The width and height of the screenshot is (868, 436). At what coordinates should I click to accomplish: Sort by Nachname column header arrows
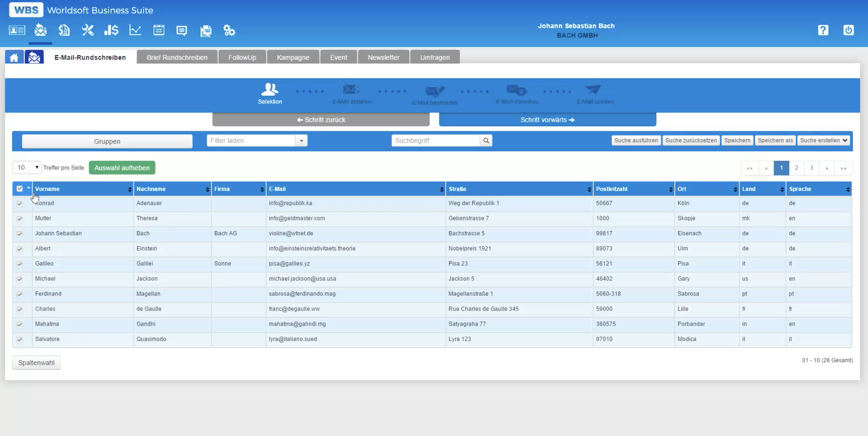(207, 189)
